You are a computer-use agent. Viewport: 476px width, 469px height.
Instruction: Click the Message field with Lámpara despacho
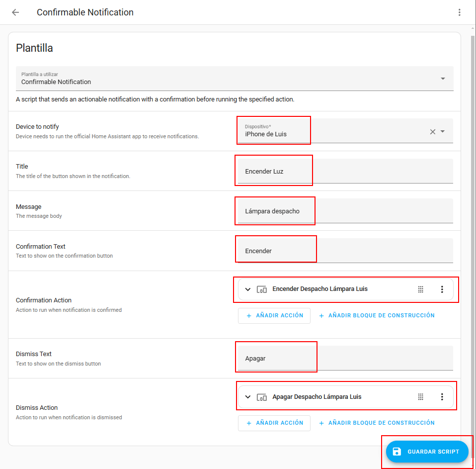[345, 211]
